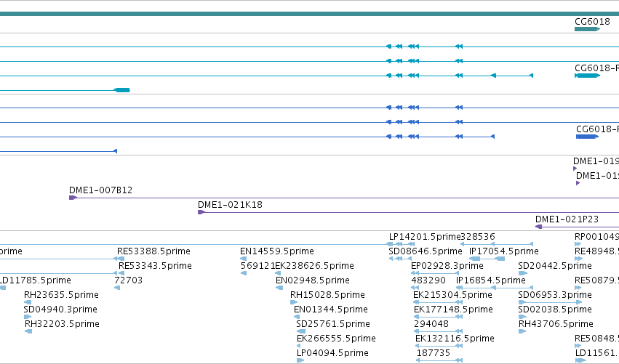Image resolution: width=619 pixels, height=364 pixels.
Task: Select the SD04940.3prime EST label
Action: click(x=60, y=310)
